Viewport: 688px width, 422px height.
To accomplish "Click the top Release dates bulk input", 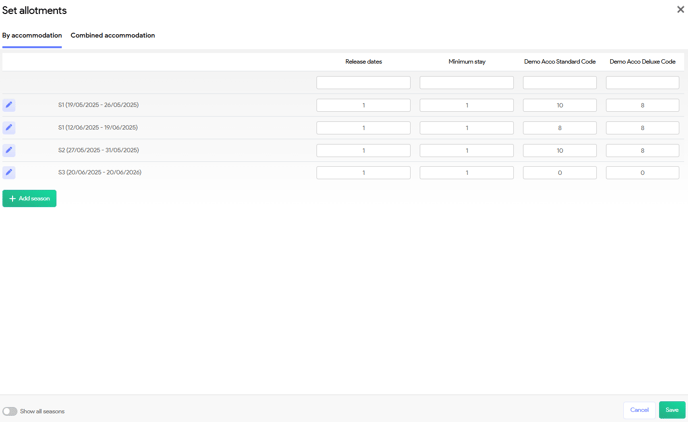I will point(363,83).
